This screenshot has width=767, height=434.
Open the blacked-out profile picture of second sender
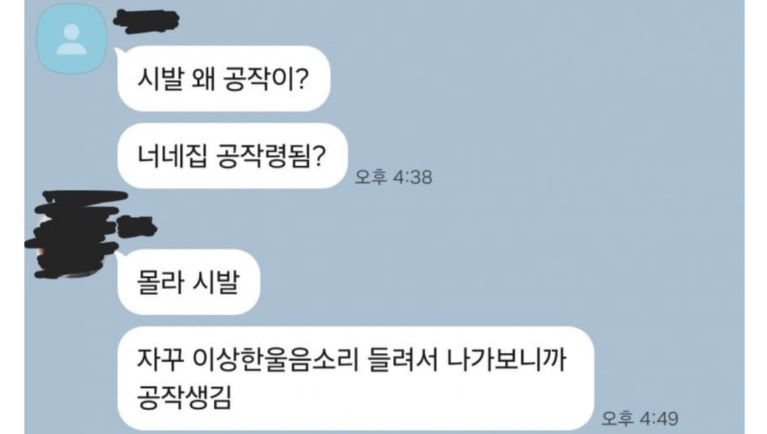[x=73, y=235]
